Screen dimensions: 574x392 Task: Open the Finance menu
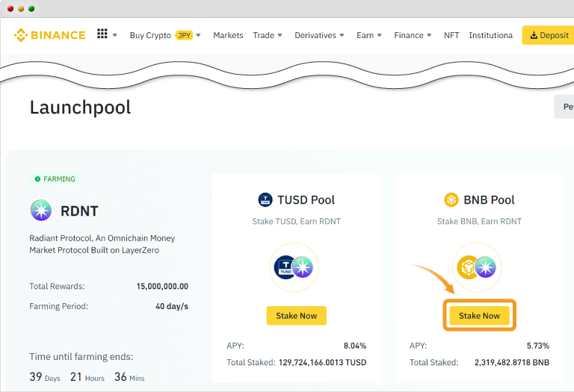tap(409, 35)
